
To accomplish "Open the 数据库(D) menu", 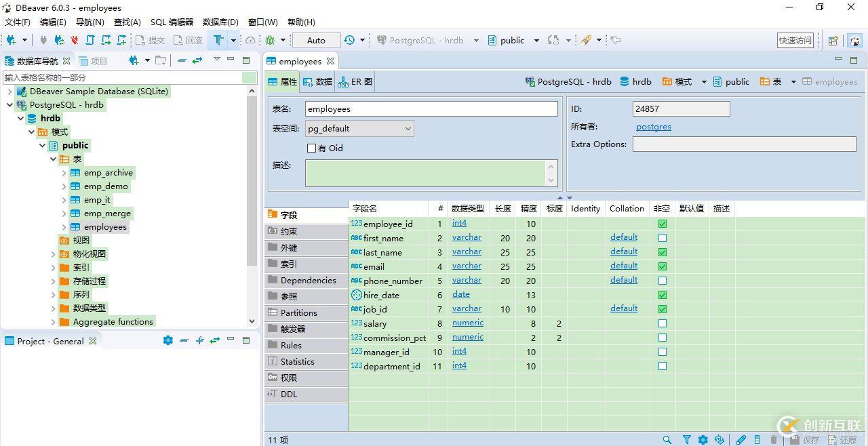I will click(x=221, y=22).
